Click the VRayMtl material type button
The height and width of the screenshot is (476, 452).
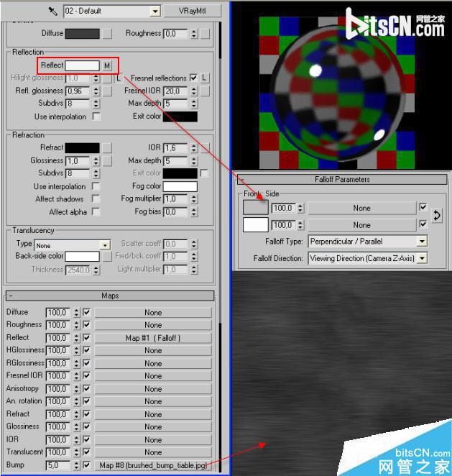(193, 12)
